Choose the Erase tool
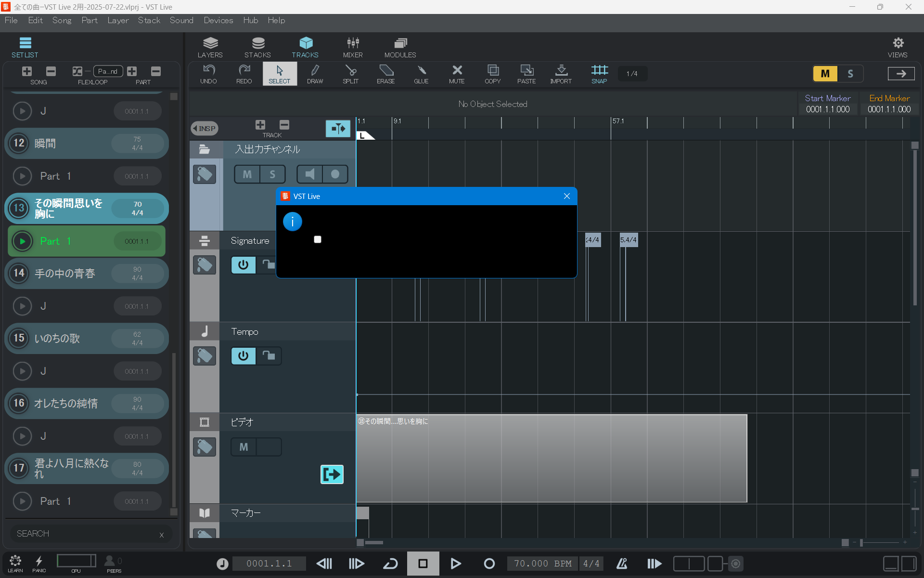 pos(385,74)
